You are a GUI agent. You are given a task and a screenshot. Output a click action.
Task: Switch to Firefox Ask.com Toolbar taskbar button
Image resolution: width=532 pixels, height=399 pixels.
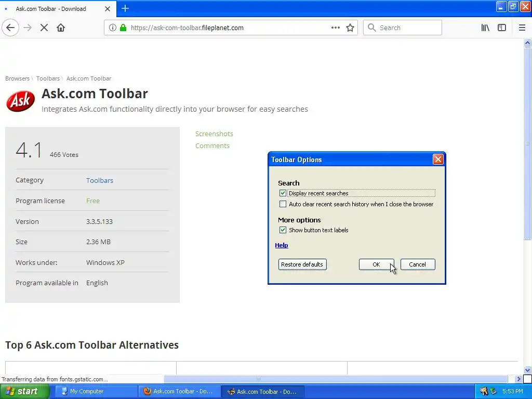[179, 392]
